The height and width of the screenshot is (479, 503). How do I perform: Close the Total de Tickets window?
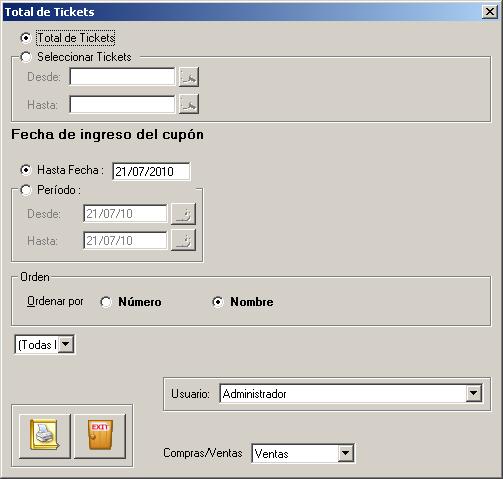[x=490, y=12]
